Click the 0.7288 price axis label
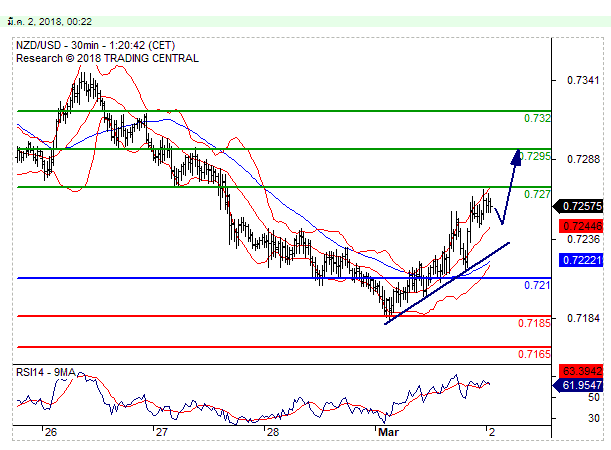The width and height of the screenshot is (611, 450). pos(583,159)
